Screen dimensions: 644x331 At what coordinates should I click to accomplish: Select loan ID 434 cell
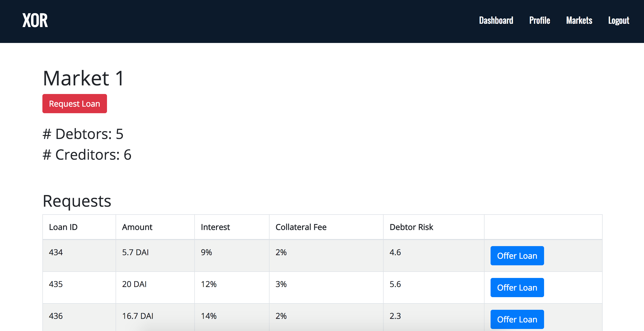[56, 252]
